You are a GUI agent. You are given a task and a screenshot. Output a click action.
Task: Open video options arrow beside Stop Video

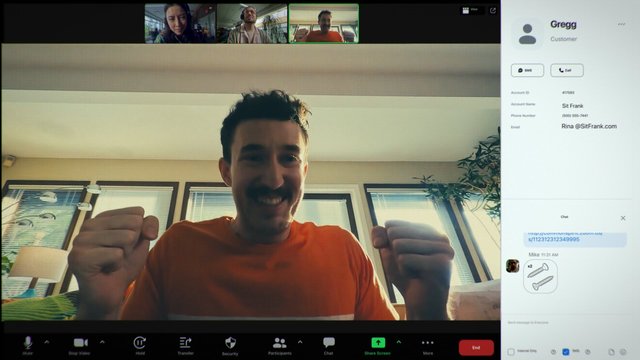pos(102,342)
